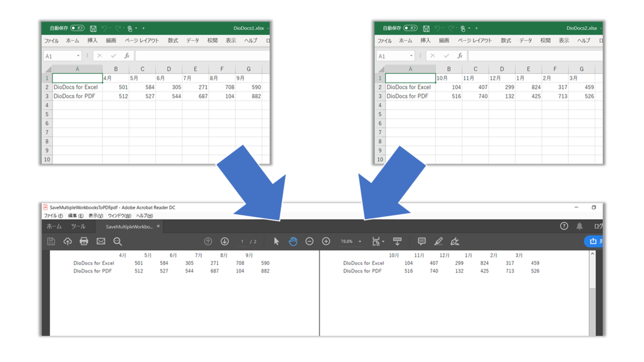Select row 2 header in DioDocs1.xlsx
Image resolution: width=644 pixels, height=362 pixels.
47,87
